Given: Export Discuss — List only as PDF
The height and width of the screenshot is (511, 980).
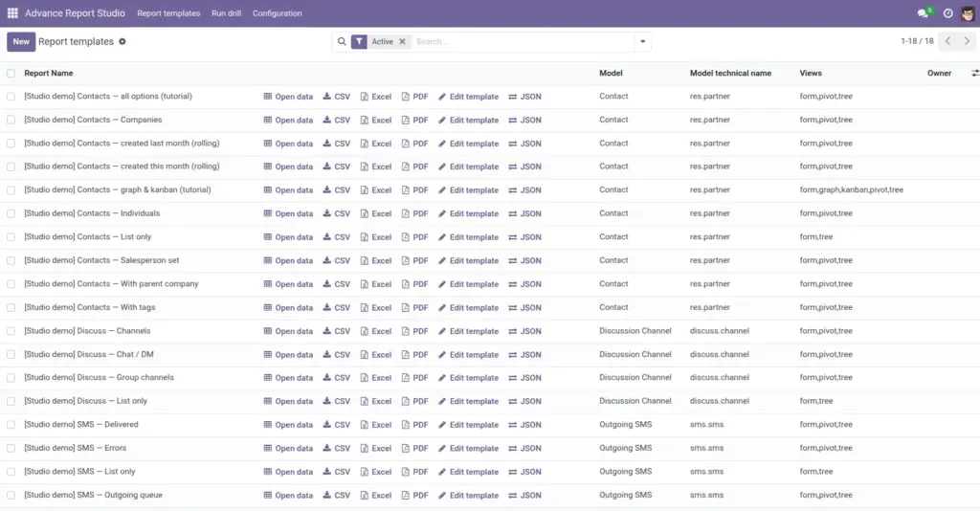Looking at the screenshot, I should 415,402.
